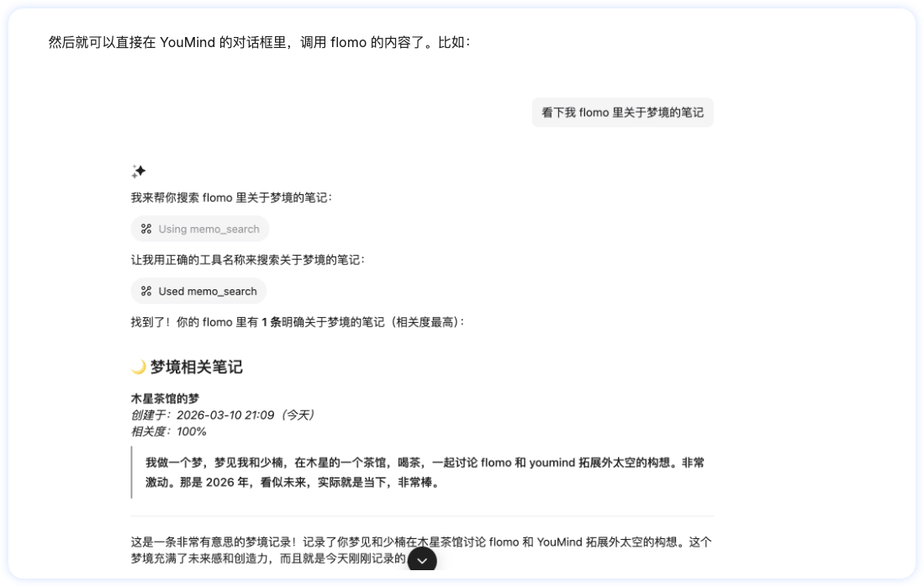The width and height of the screenshot is (924, 587).
Task: Click the line '让我用正确的工具名称来搜索关于梦境的笔记：'
Action: coord(248,260)
